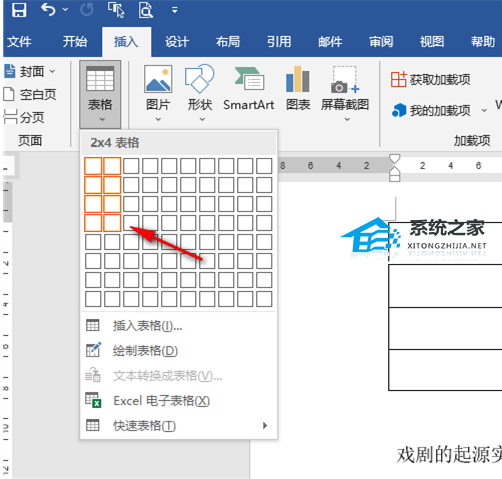Open the 图片 pictures button
The height and width of the screenshot is (479, 502).
click(158, 88)
